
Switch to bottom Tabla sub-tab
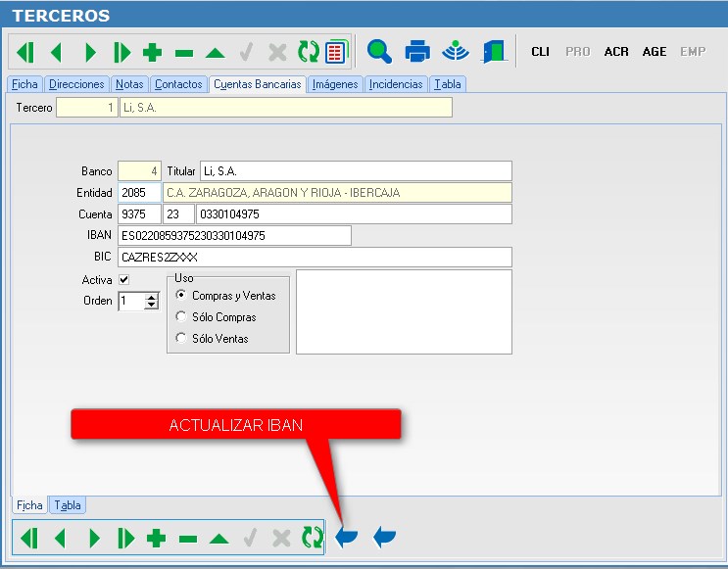click(68, 505)
